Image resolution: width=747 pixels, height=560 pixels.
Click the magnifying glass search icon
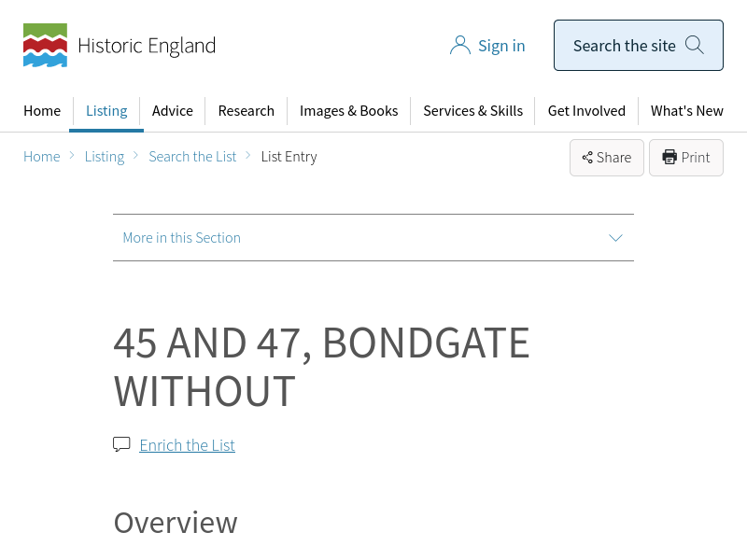tap(694, 45)
